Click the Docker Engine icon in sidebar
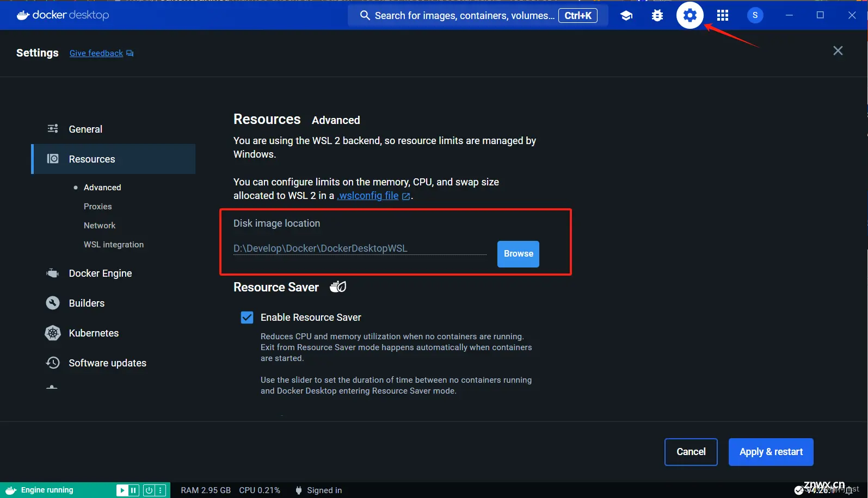 coord(53,273)
